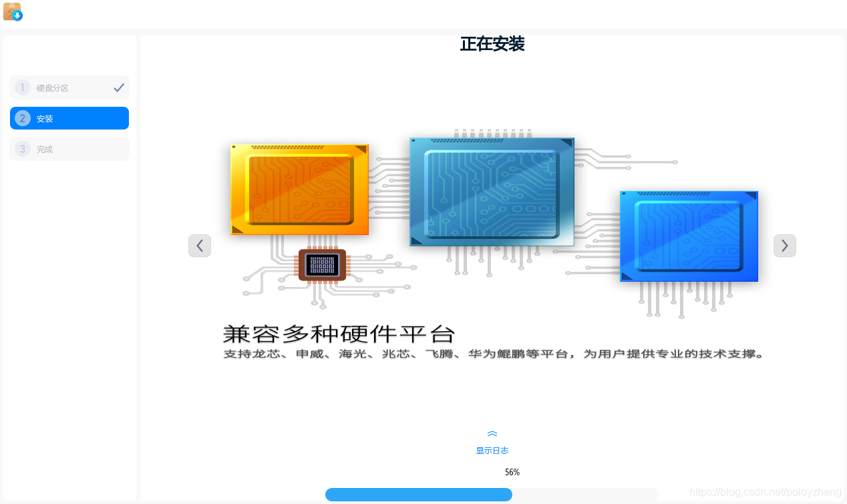Image resolution: width=847 pixels, height=504 pixels.
Task: Select step 2 安装 in sidebar
Action: coord(69,118)
